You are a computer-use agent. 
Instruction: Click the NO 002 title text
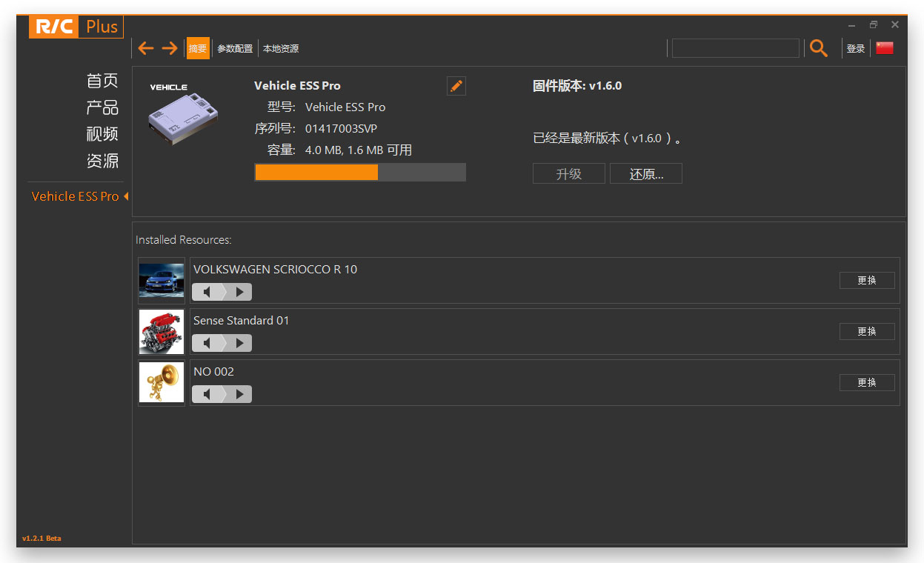point(213,372)
